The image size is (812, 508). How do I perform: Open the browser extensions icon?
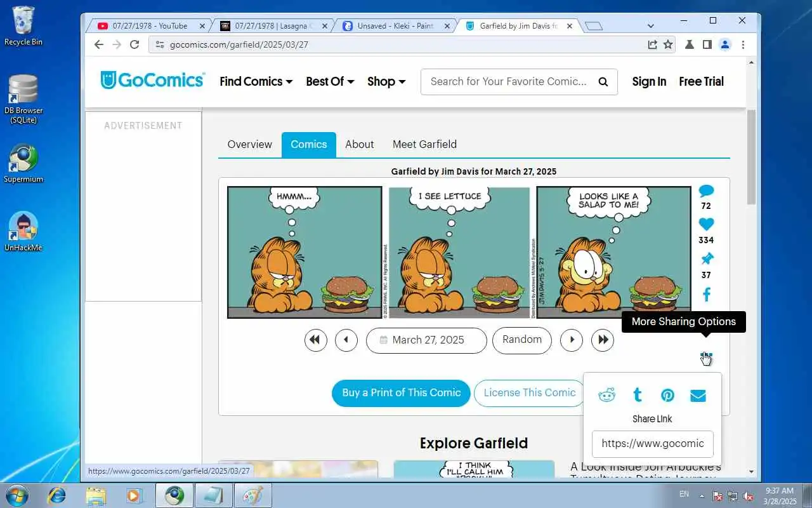click(x=689, y=44)
